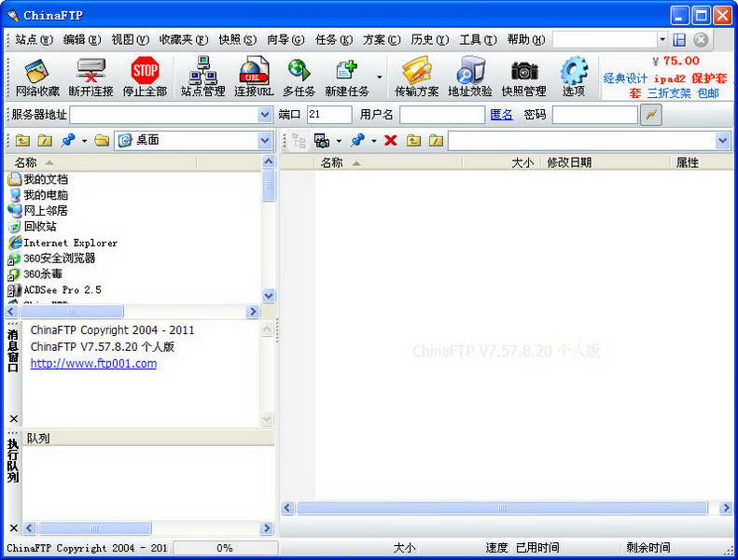The height and width of the screenshot is (560, 738).
Task: Click 端口 port input field
Action: [x=329, y=115]
